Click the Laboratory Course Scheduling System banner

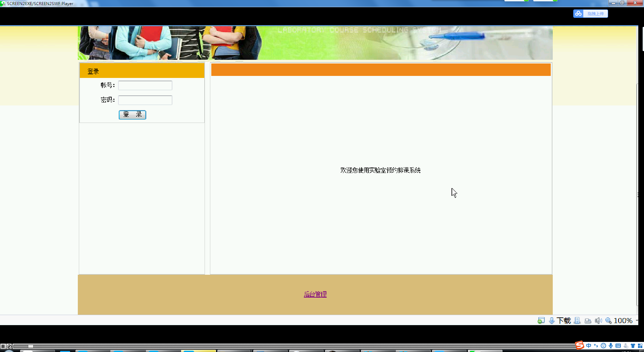pos(315,43)
